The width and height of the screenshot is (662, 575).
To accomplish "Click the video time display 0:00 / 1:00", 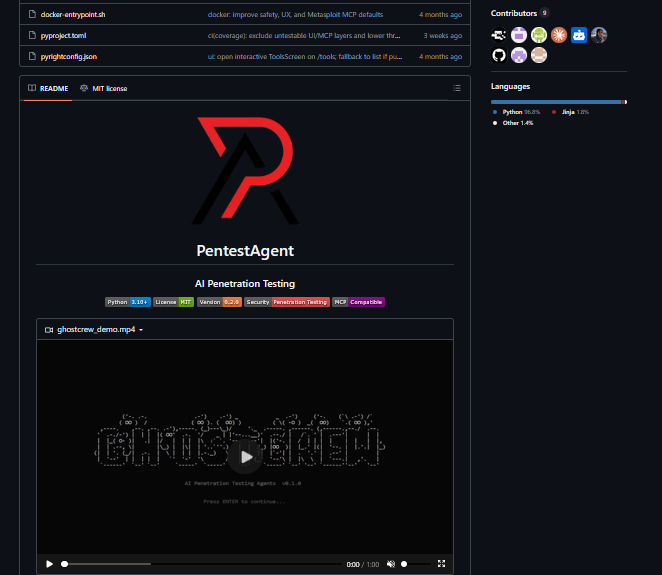I will click(363, 564).
